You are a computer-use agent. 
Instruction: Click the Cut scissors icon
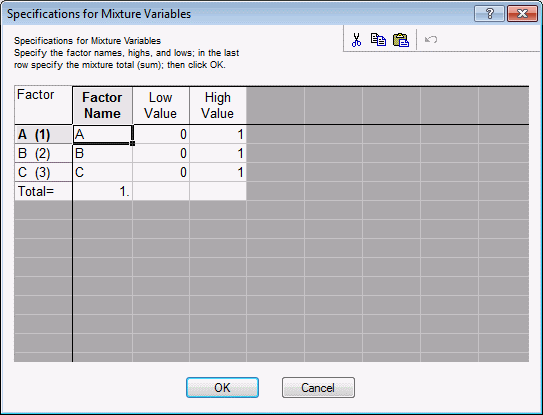[x=356, y=40]
